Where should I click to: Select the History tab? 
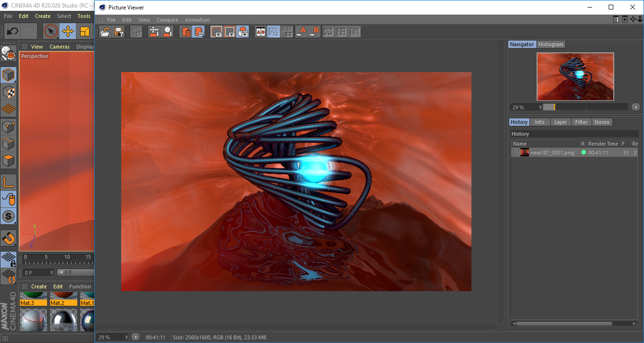tap(519, 122)
